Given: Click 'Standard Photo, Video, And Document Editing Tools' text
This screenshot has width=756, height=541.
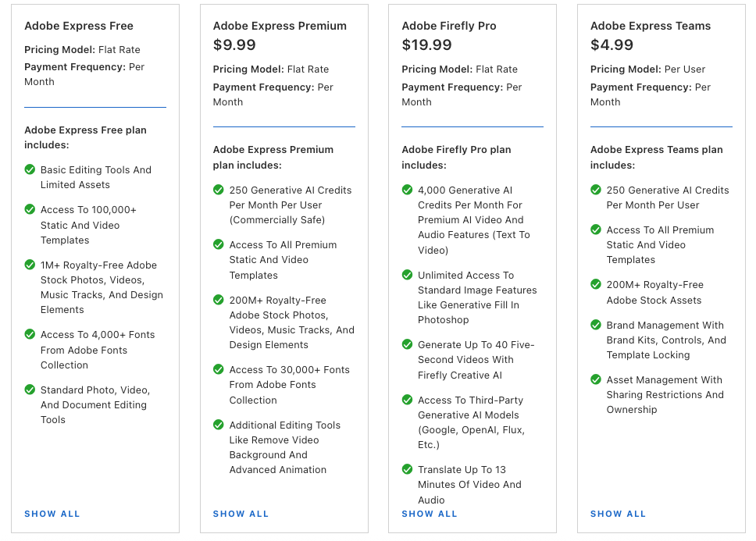Looking at the screenshot, I should pyautogui.click(x=95, y=404).
